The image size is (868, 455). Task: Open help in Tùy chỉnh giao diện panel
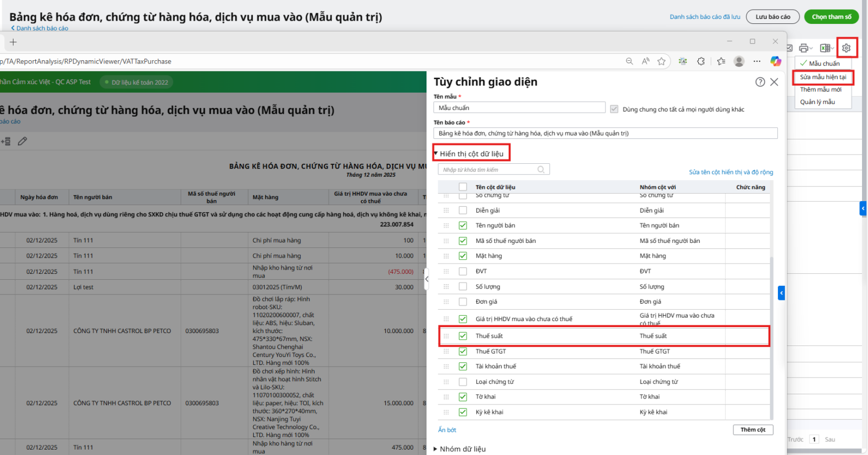pyautogui.click(x=760, y=82)
